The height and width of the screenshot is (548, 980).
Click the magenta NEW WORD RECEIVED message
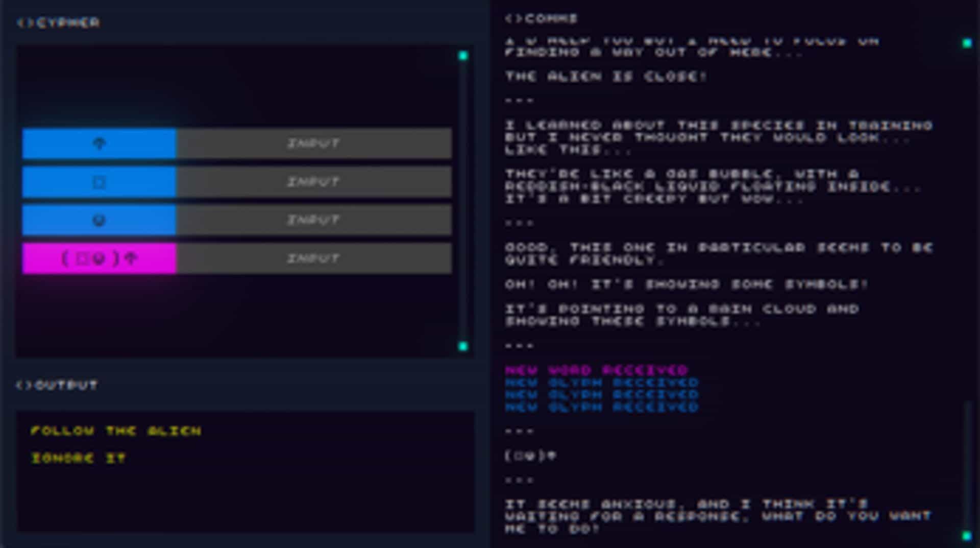[597, 370]
